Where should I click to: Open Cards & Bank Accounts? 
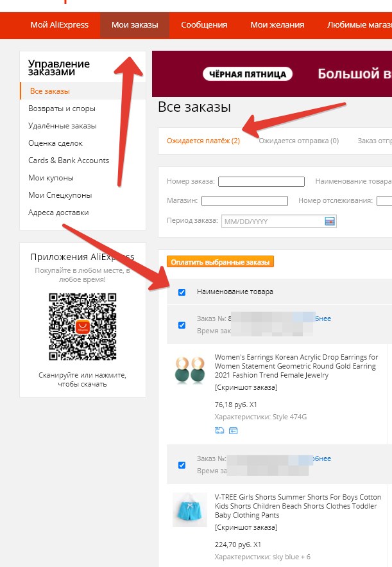(69, 161)
